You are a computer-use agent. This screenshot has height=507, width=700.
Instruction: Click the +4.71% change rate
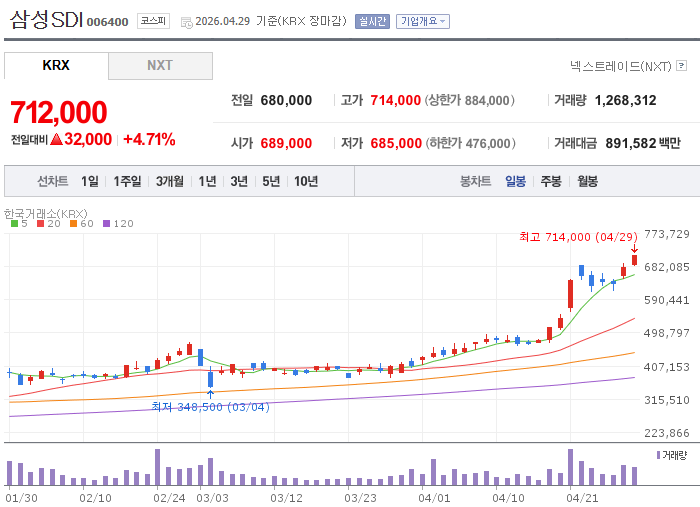coord(149,139)
